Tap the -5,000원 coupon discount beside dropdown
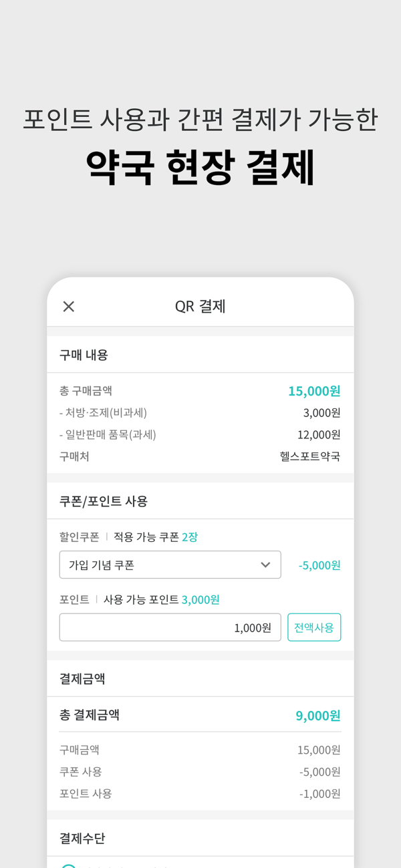Viewport: 401px width, 868px height. pos(319,565)
